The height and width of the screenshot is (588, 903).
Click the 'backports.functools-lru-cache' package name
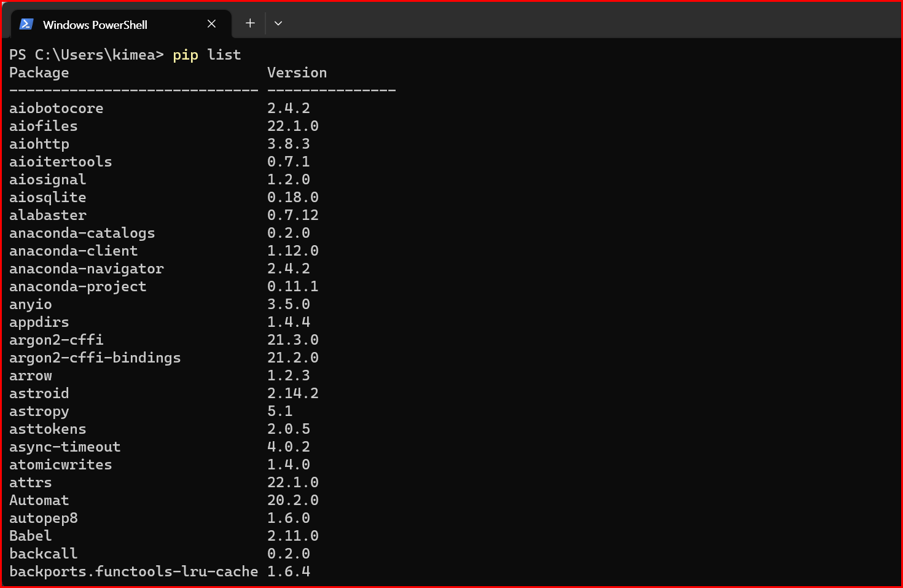[133, 572]
